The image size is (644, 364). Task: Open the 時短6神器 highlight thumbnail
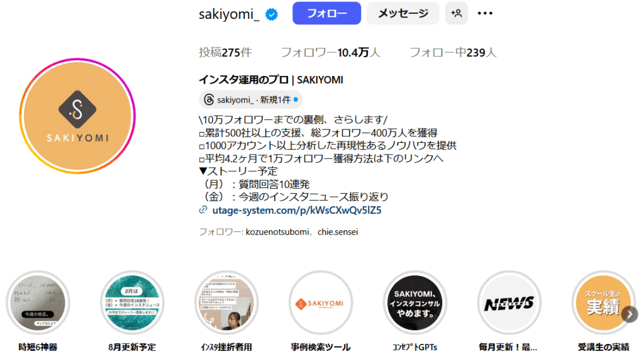38,303
